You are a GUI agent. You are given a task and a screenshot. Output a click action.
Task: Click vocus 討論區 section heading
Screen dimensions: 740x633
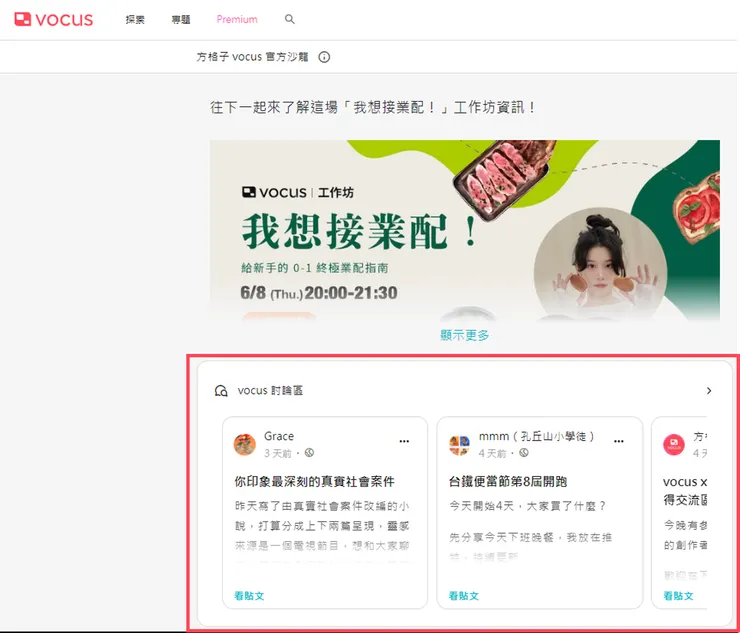pos(270,391)
